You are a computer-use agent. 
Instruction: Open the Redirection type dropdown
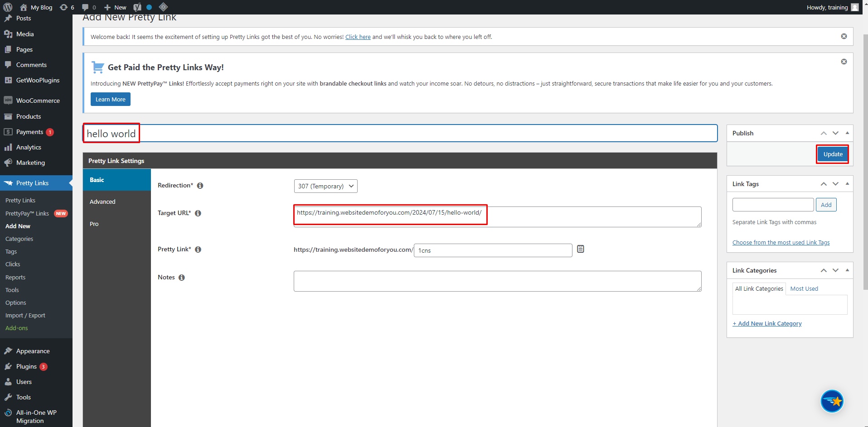coord(325,186)
